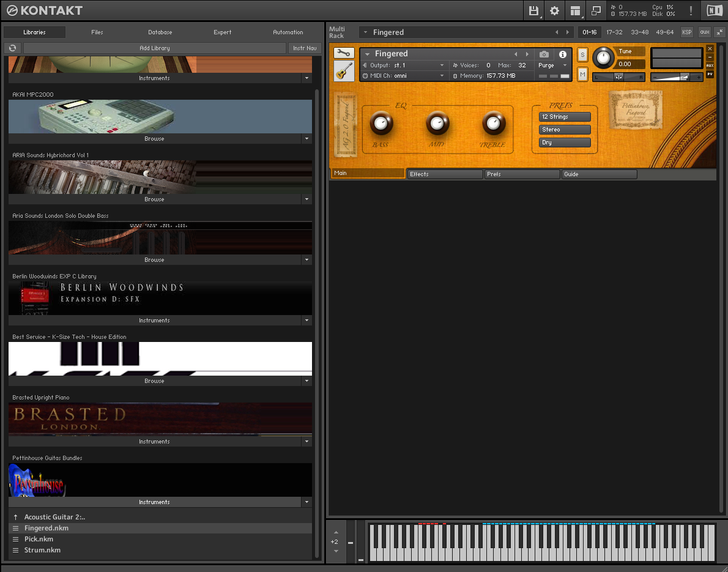The height and width of the screenshot is (572, 728).
Task: Click the Brasted London library banner
Action: coord(160,419)
